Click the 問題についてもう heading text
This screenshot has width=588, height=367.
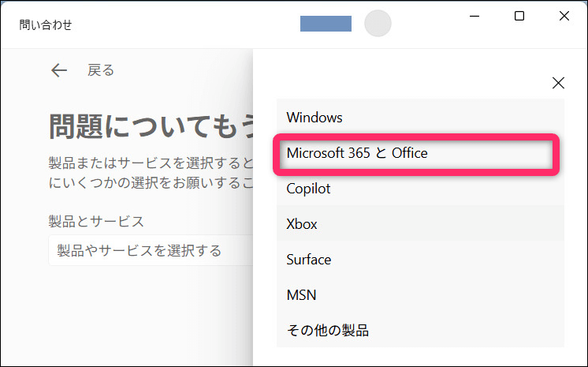151,126
